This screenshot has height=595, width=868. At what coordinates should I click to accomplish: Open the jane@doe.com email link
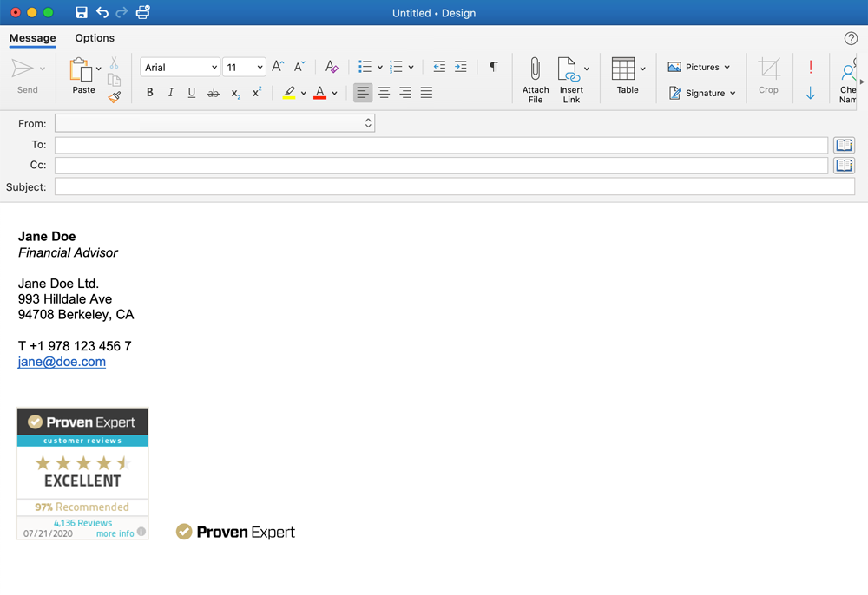tap(61, 362)
